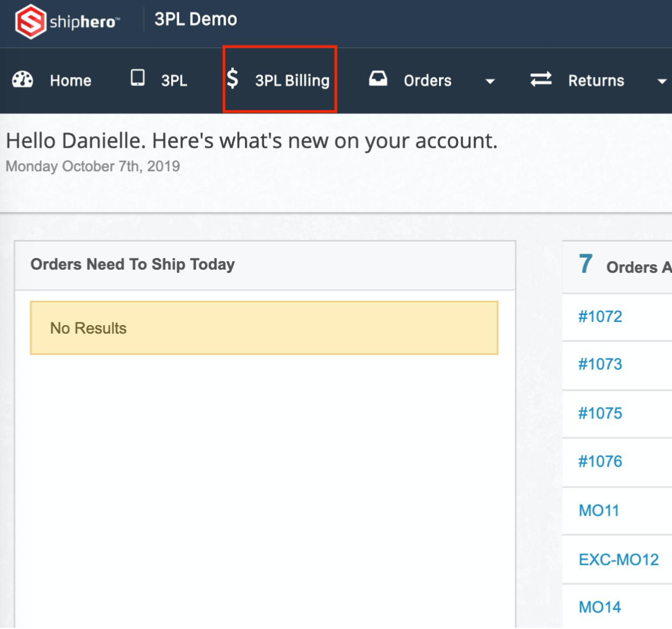
Task: Click the 3PL Demo account name
Action: (x=195, y=20)
